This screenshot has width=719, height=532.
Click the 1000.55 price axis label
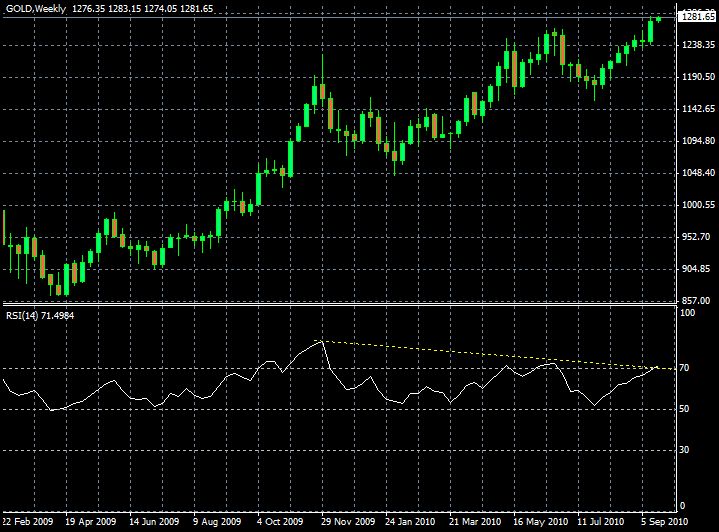click(695, 205)
